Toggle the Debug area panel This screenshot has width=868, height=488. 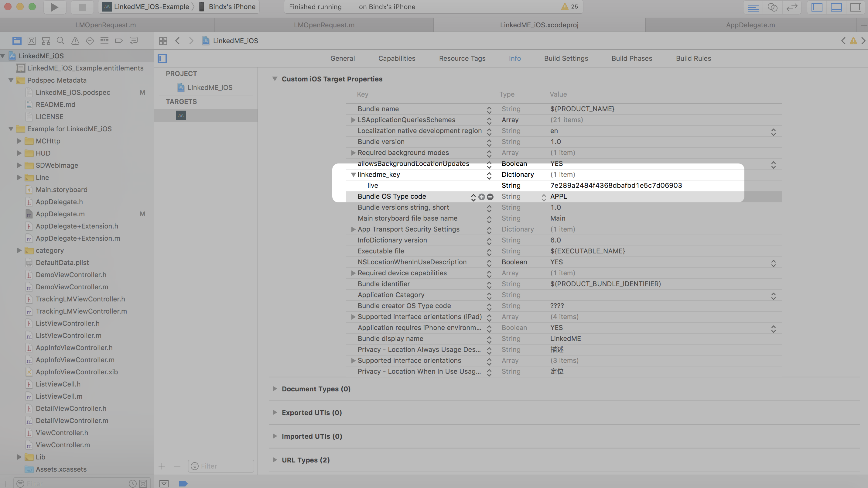point(836,7)
